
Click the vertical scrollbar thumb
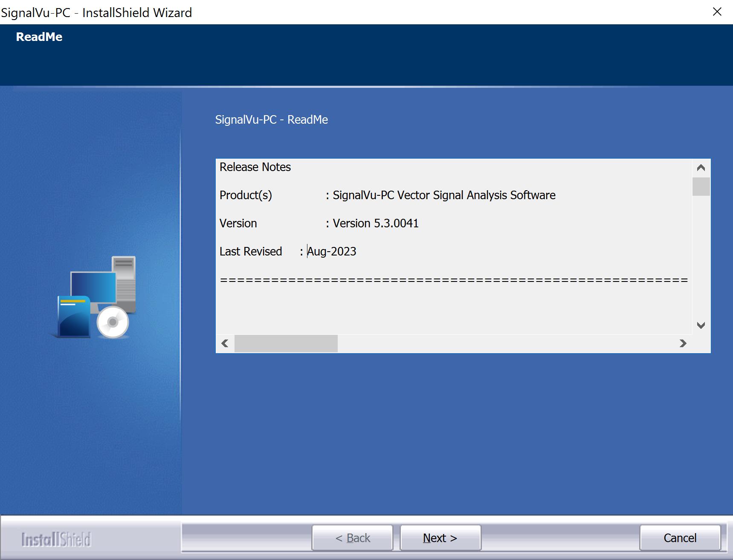tap(701, 186)
